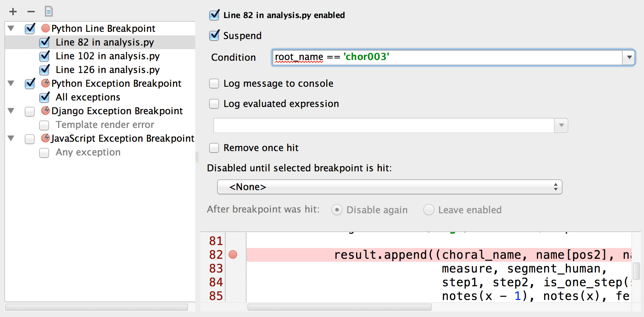Click the Python Exception Breakpoint lightning icon
This screenshot has height=317, width=644.
(46, 83)
